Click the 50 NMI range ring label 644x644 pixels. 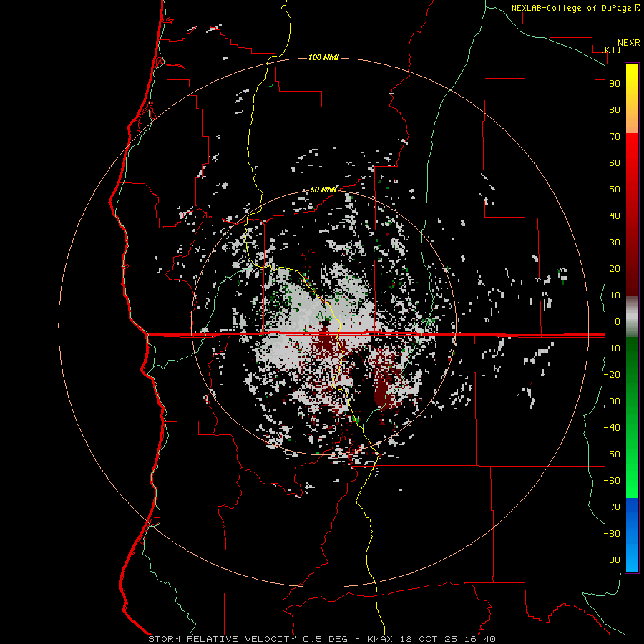(323, 190)
